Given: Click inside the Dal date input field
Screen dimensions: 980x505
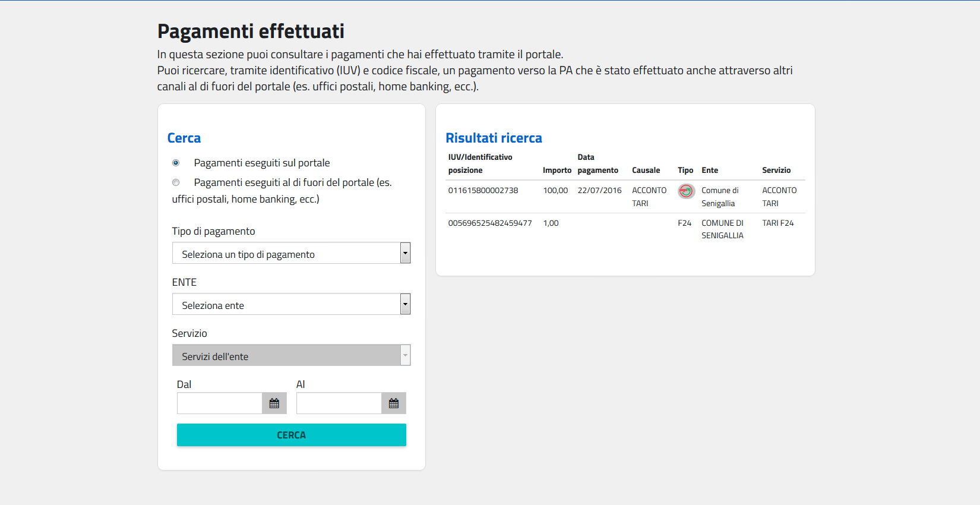Looking at the screenshot, I should pos(219,403).
